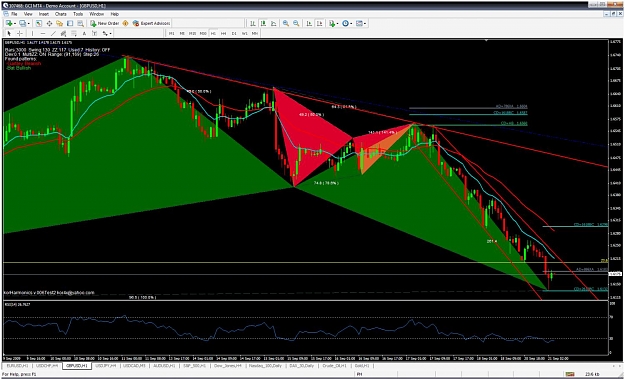Open the Charts menu
The width and height of the screenshot is (625, 379).
click(x=61, y=14)
